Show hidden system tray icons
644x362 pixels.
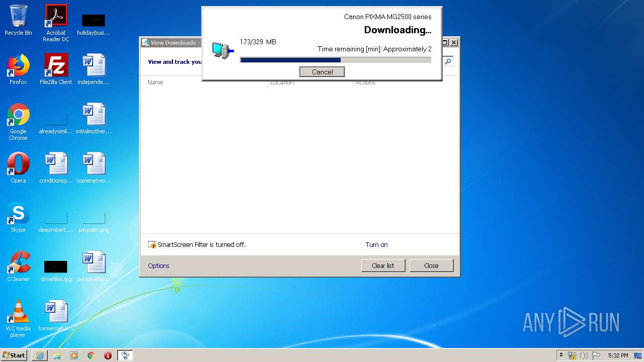(561, 355)
